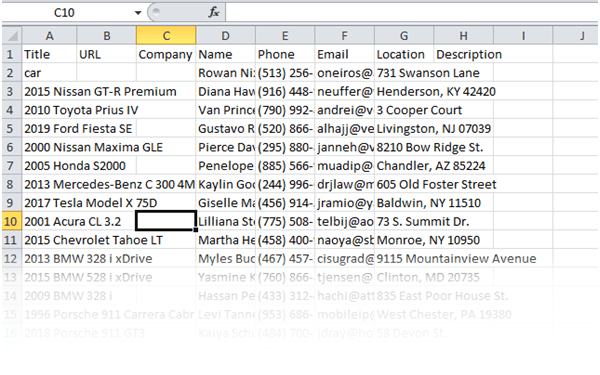This screenshot has width=600, height=375.
Task: Select column A header
Action: [49, 36]
